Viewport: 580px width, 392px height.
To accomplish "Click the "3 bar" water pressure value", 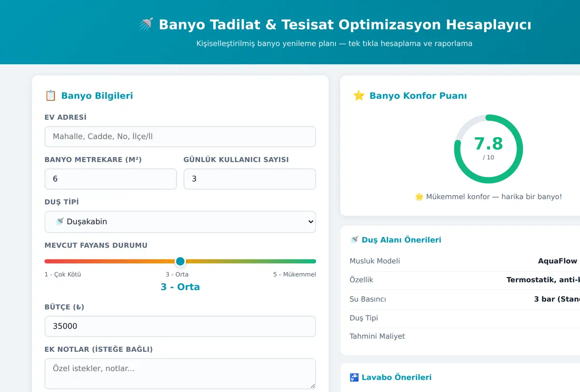I will (x=544, y=299).
